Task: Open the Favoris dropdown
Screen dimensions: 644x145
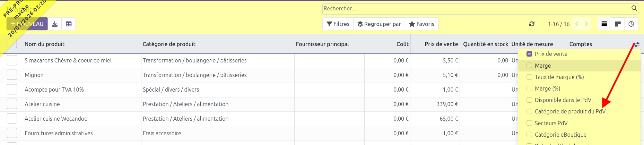Action: click(421, 24)
